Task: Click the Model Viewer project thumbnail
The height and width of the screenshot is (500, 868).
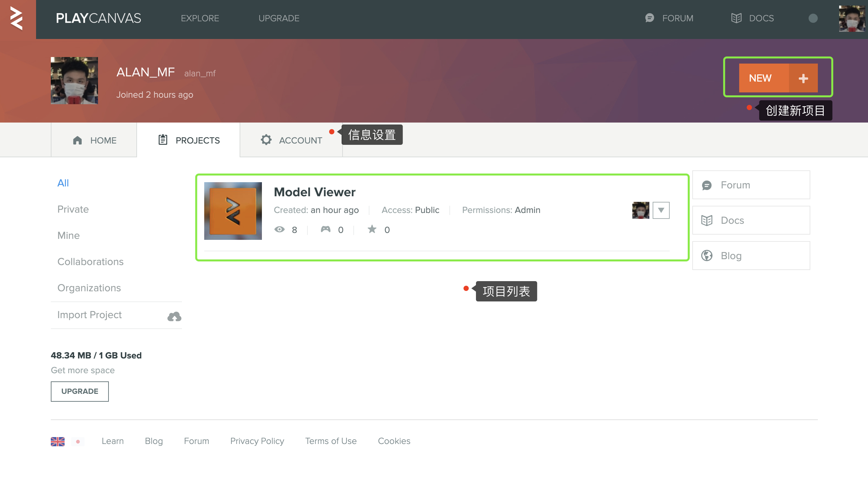Action: click(x=233, y=211)
